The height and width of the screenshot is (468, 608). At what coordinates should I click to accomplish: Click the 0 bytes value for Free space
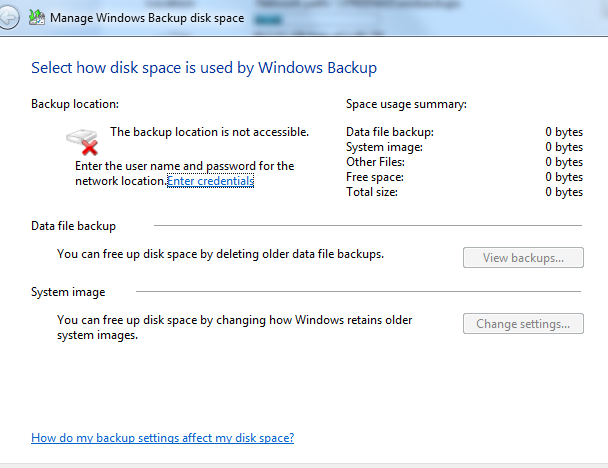(x=564, y=177)
